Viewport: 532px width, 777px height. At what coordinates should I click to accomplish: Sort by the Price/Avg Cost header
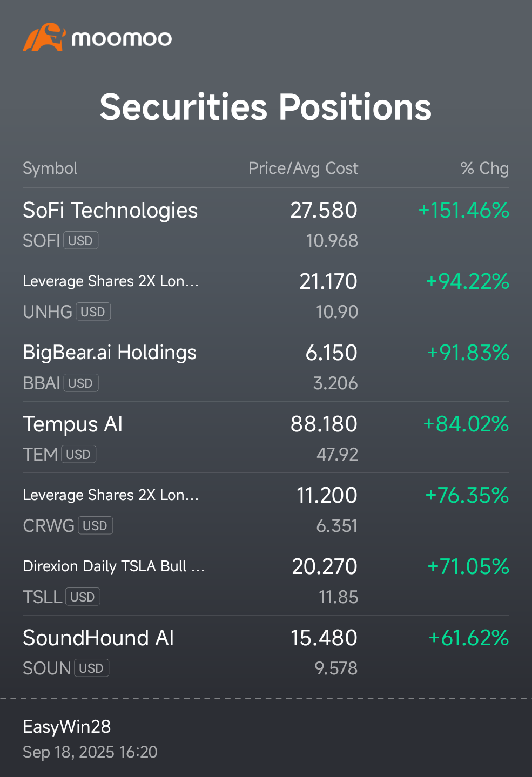click(303, 168)
